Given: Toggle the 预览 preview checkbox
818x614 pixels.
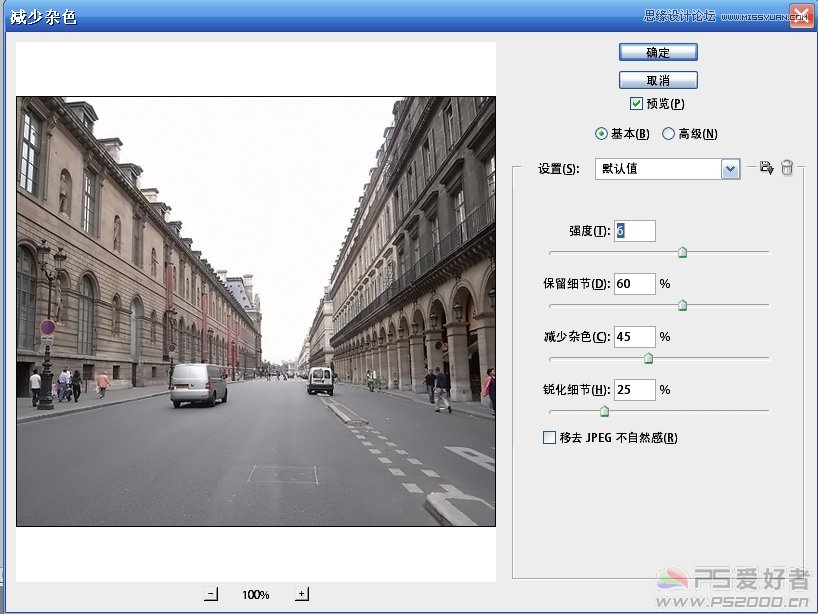Looking at the screenshot, I should point(636,103).
